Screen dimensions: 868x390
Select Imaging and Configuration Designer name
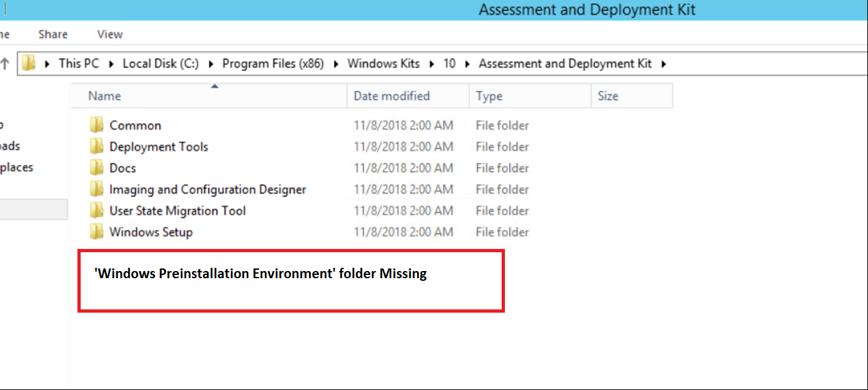coord(208,190)
